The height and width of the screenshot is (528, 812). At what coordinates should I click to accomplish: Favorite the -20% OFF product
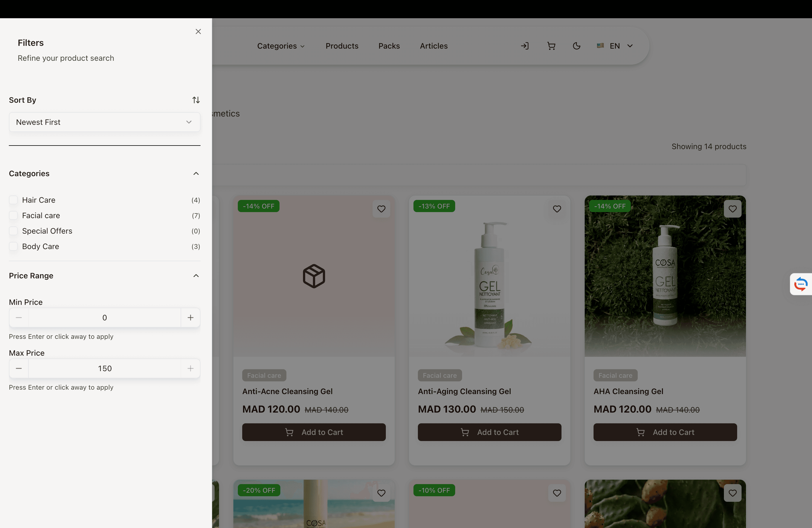pyautogui.click(x=381, y=493)
